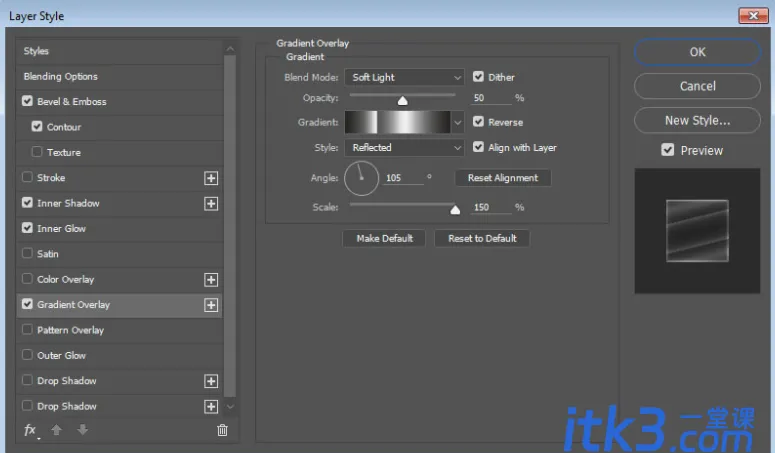Add another Inner Shadow with plus icon
Viewport: 775px width, 453px height.
(211, 204)
